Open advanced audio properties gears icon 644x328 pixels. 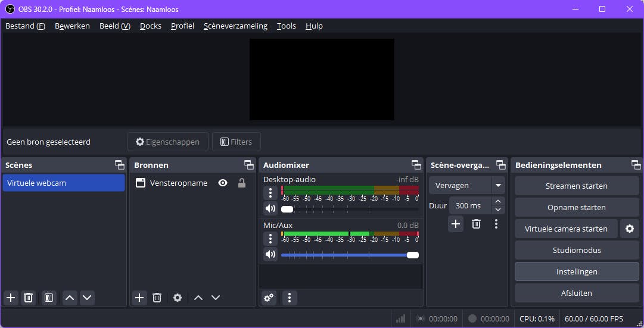(269, 298)
